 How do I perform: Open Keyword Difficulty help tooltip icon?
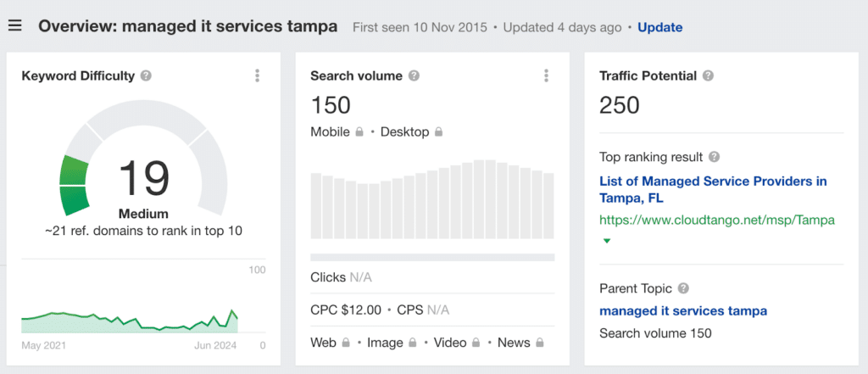[x=146, y=76]
